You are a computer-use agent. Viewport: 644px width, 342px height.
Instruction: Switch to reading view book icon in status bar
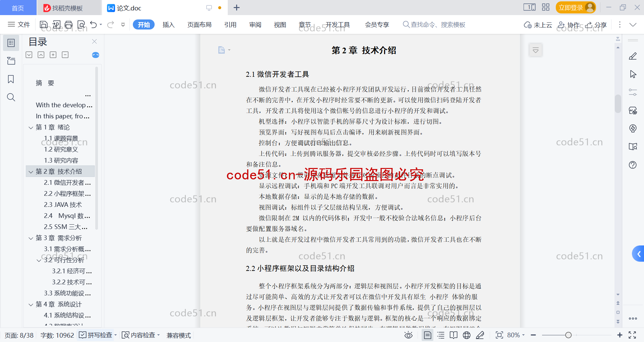click(x=453, y=335)
